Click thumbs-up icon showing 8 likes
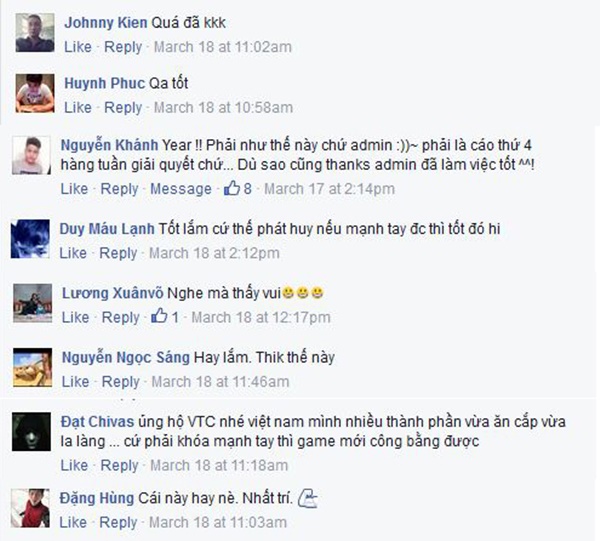This screenshot has width=600, height=541. pos(232,188)
